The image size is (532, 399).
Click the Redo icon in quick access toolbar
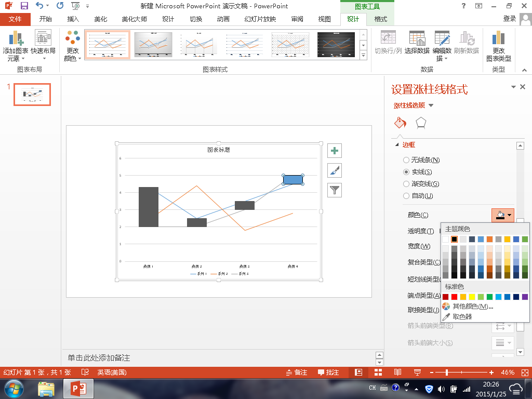(x=60, y=6)
